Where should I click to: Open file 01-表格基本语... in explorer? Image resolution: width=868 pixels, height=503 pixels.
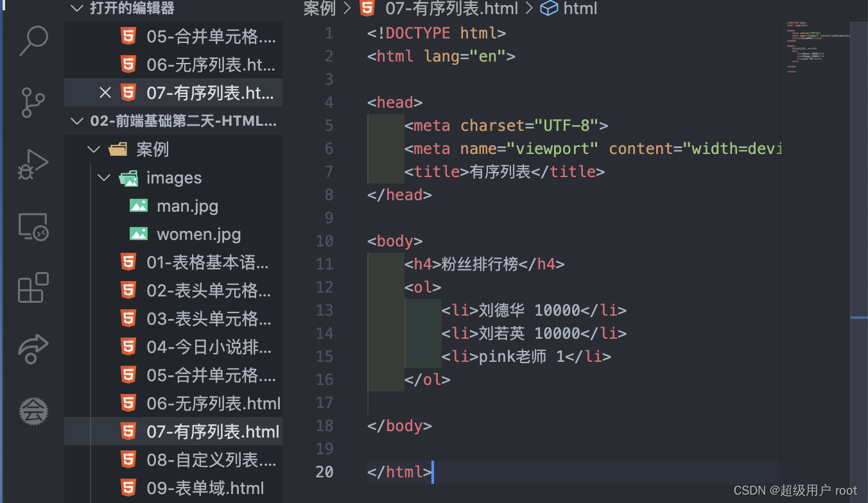(173, 262)
